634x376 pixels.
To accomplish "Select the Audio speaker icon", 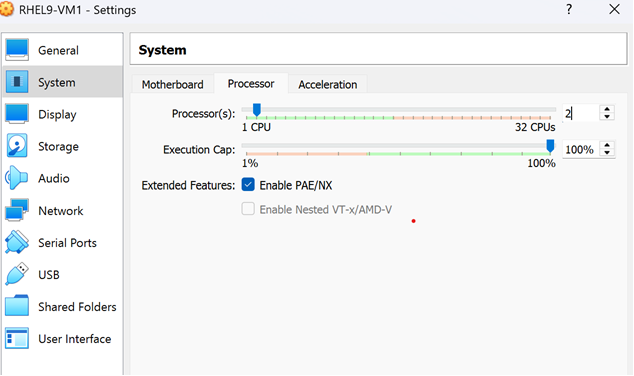I will point(16,178).
